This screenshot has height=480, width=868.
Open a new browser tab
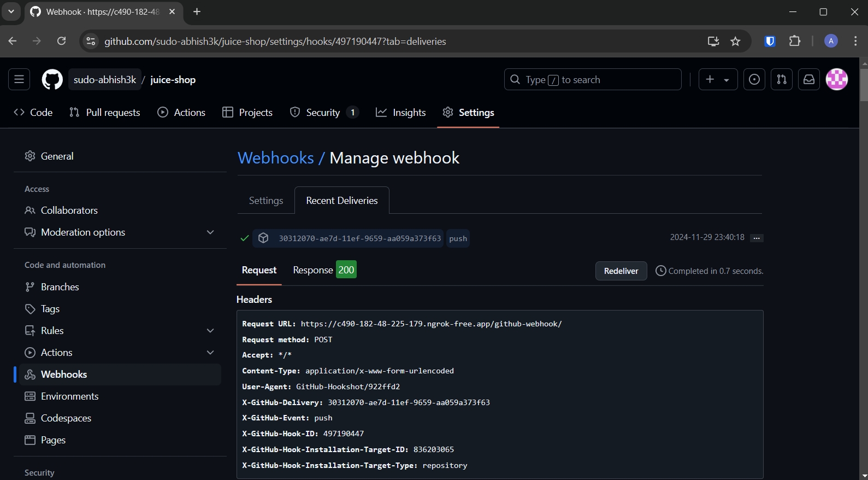click(x=197, y=11)
